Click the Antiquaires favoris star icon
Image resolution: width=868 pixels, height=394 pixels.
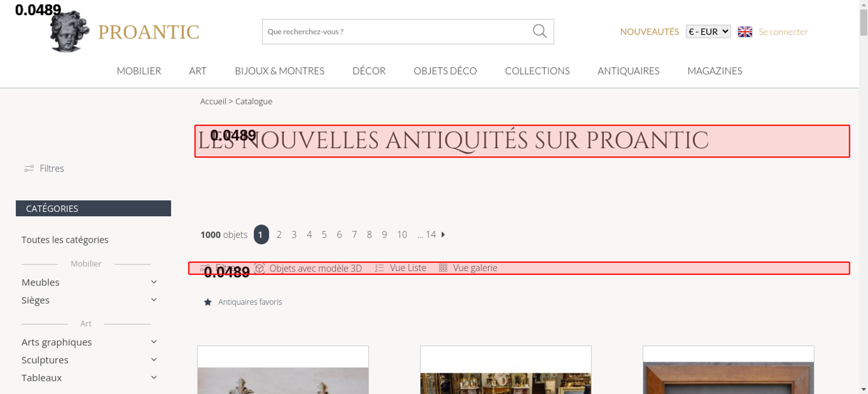click(208, 302)
